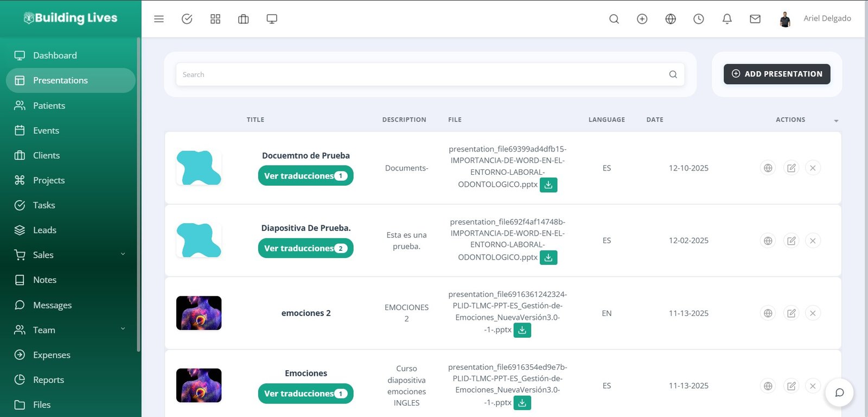Download the Docuemtno de Prueba pptx file
Image resolution: width=868 pixels, height=417 pixels.
coord(548,185)
